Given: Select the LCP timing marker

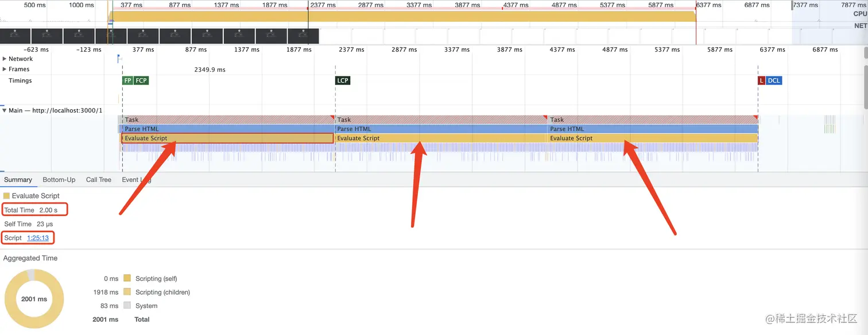Looking at the screenshot, I should coord(343,80).
